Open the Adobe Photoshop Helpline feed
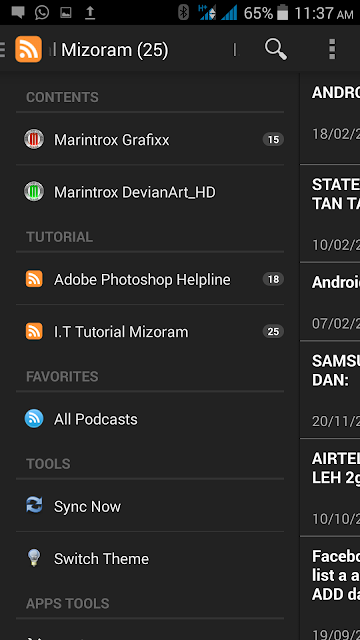360x640 pixels. 150,279
